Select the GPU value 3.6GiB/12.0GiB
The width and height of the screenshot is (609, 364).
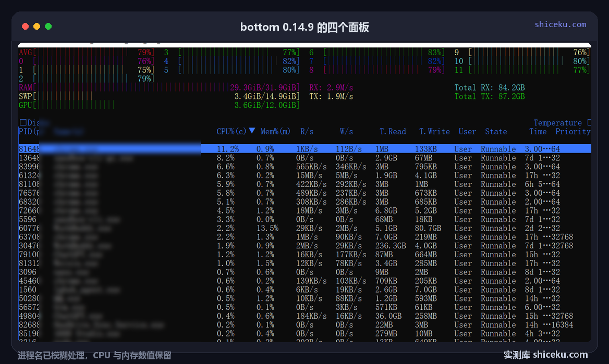(x=266, y=105)
